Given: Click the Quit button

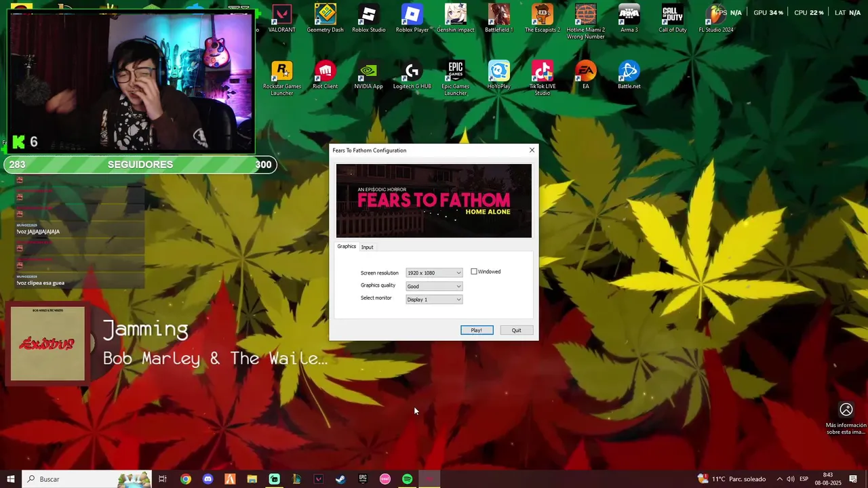Looking at the screenshot, I should pyautogui.click(x=517, y=330).
